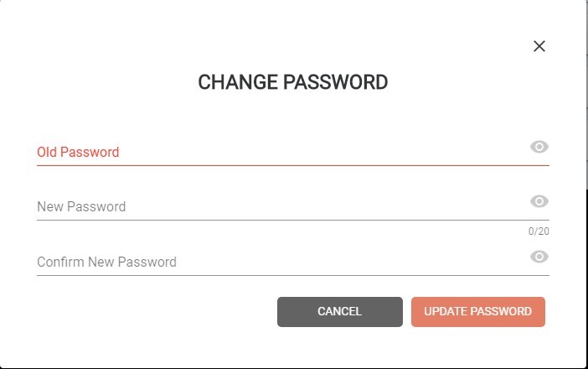588x369 pixels.
Task: Focus the Old Password input field
Action: [283, 152]
